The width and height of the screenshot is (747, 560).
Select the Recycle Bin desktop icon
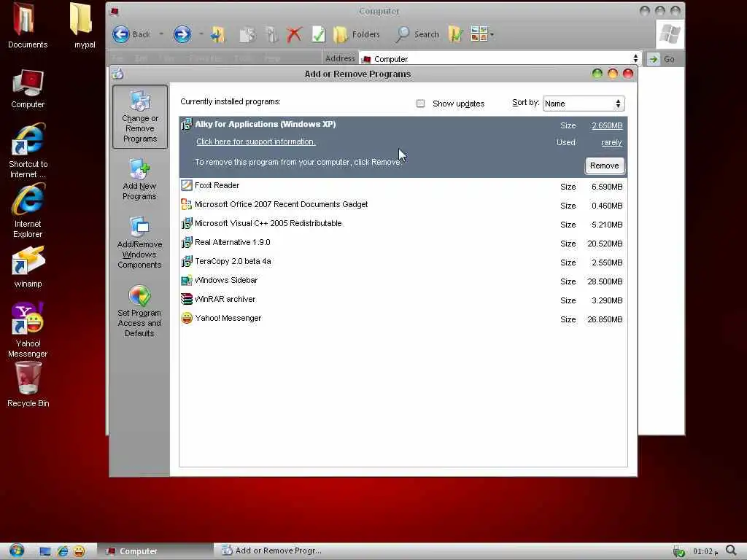tap(28, 385)
